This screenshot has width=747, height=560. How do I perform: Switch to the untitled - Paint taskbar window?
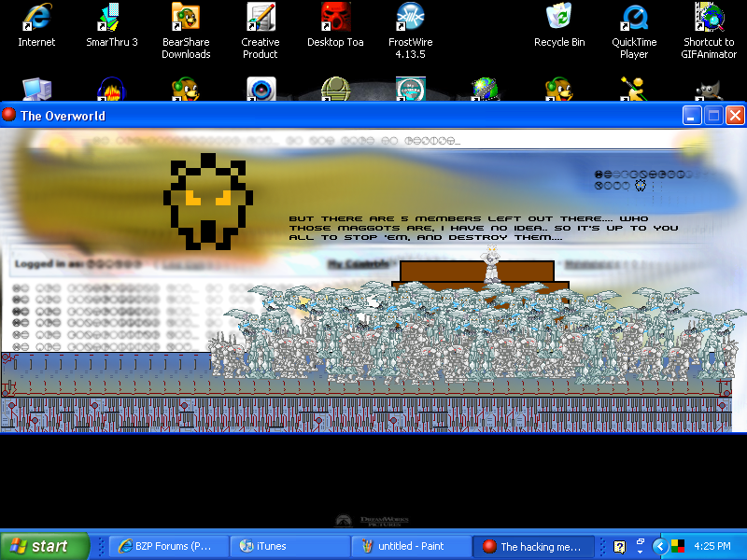click(411, 546)
